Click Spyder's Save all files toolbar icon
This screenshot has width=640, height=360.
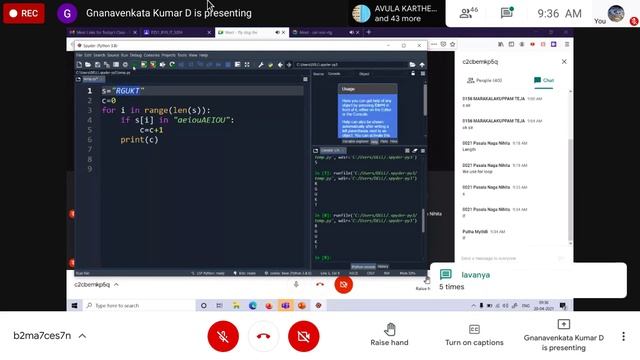point(107,64)
